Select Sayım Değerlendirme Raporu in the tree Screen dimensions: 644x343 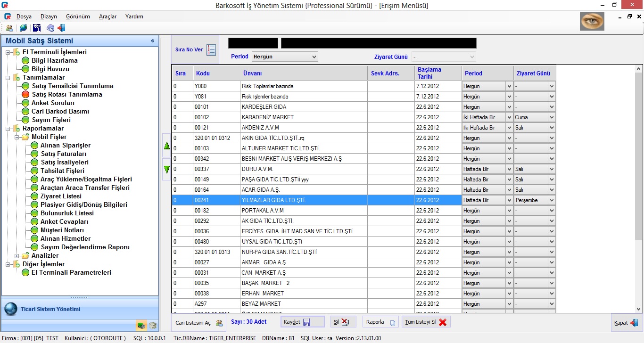click(85, 247)
